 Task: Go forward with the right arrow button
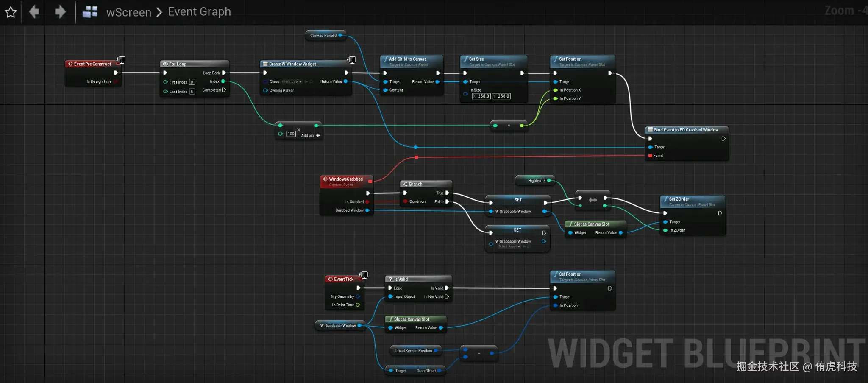(60, 11)
